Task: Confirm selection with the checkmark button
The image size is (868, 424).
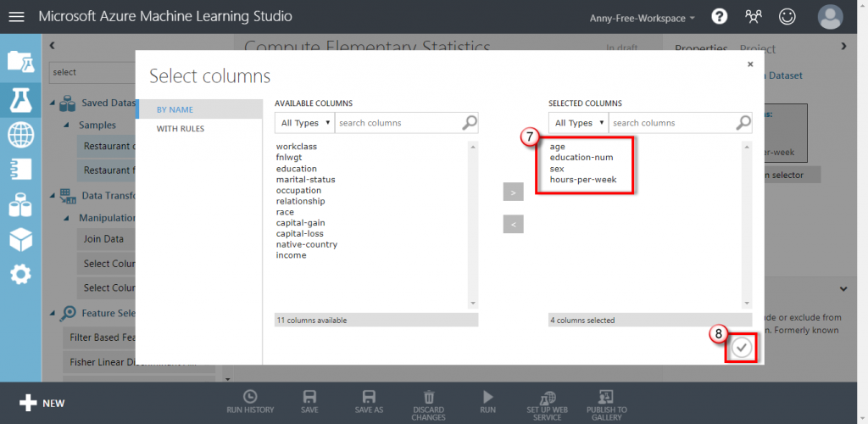Action: pos(742,348)
